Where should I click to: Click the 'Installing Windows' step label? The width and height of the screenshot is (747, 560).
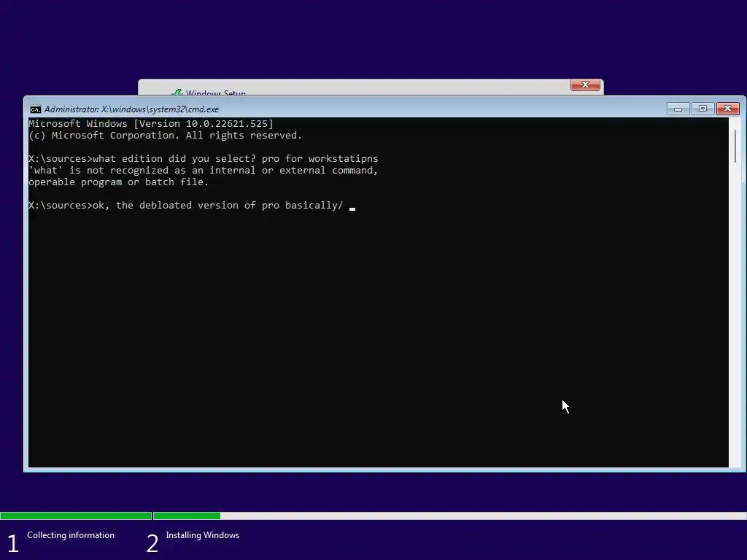tap(203, 535)
